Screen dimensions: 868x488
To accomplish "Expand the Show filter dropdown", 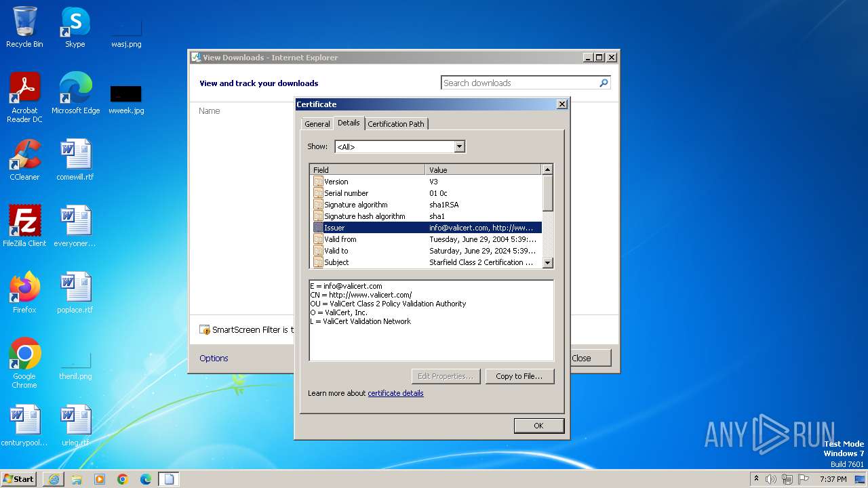I will tap(459, 146).
